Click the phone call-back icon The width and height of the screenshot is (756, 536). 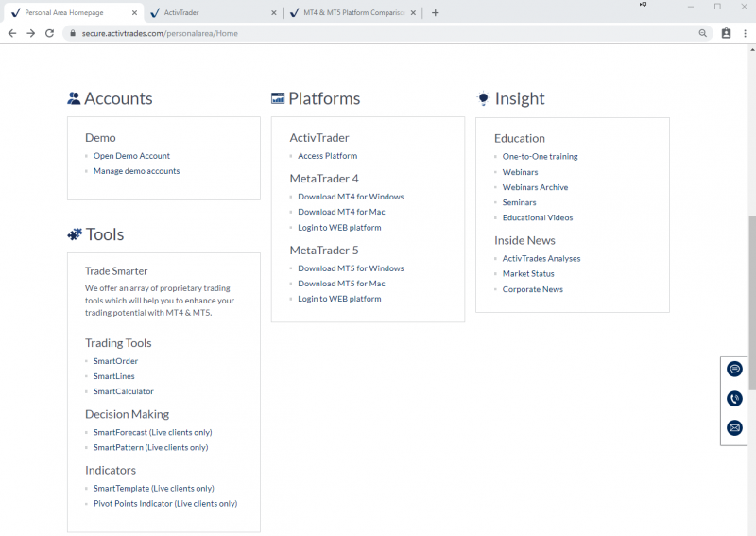click(x=734, y=399)
